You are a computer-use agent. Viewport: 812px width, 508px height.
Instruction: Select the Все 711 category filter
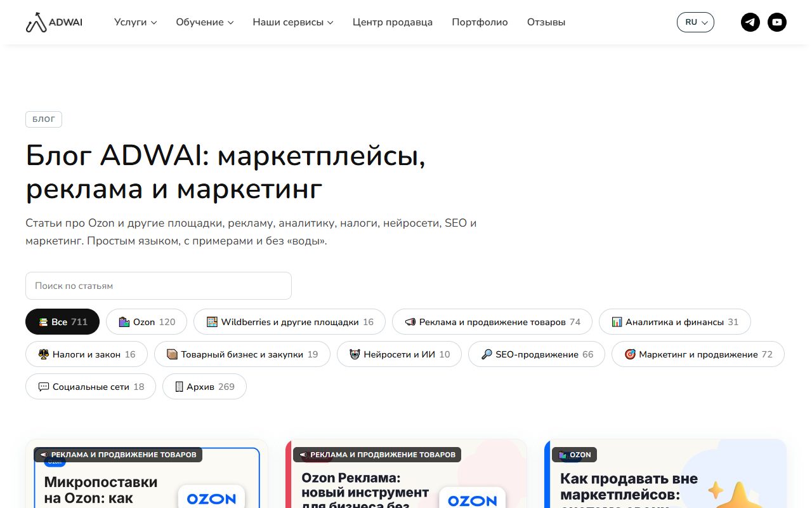(x=62, y=322)
